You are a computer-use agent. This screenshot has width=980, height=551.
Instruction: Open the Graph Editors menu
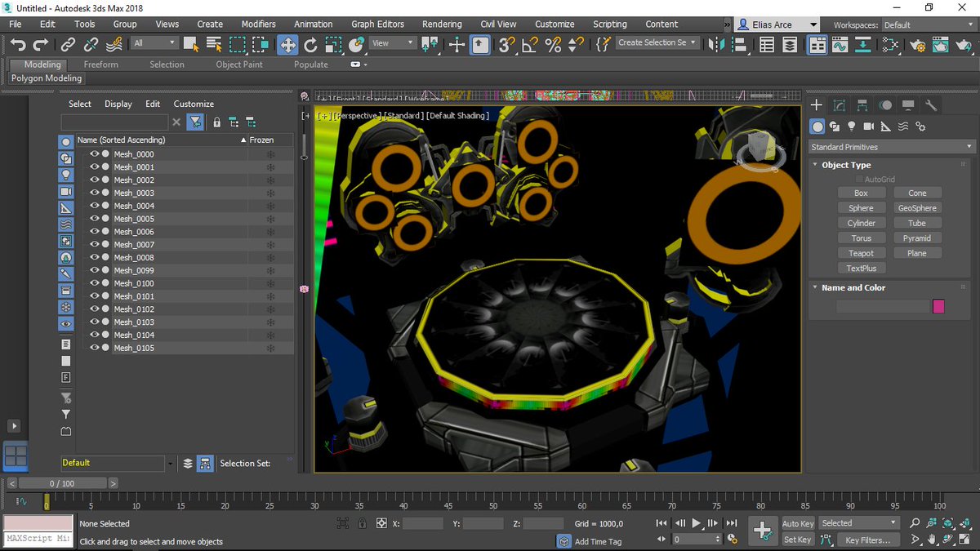(377, 24)
